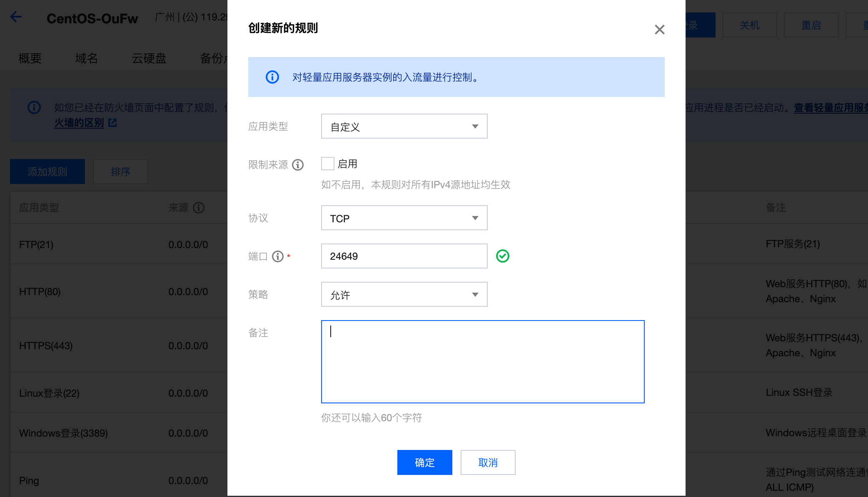Expand the 协议 dropdown showing TCP
This screenshot has height=497, width=868.
pos(404,218)
